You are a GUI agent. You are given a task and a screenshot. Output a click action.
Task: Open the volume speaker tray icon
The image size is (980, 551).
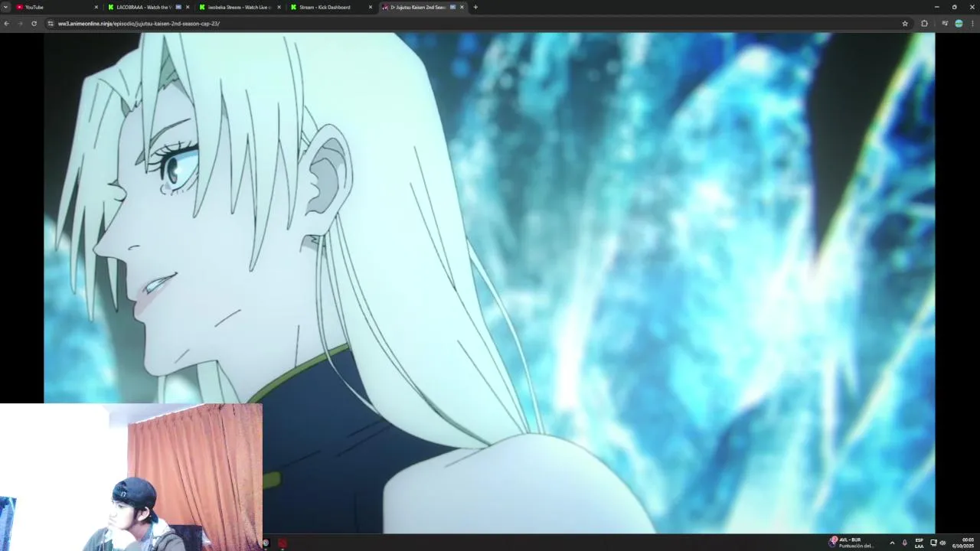pos(942,543)
